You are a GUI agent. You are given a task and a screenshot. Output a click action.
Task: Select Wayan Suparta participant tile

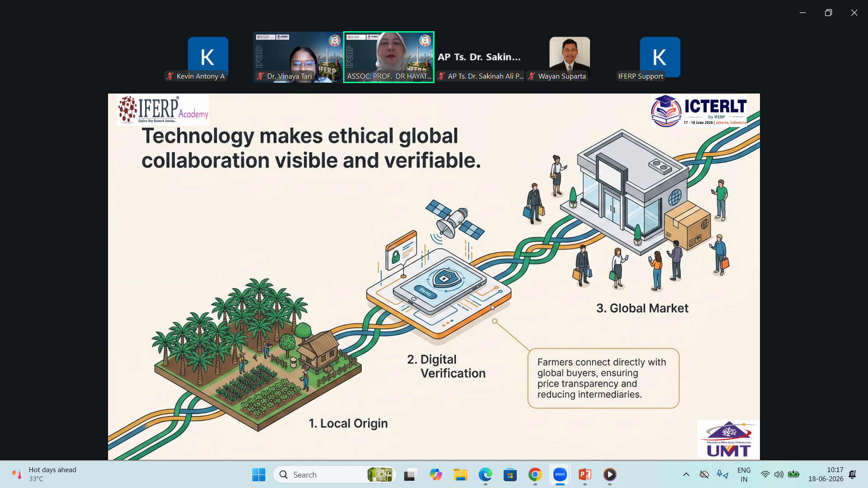(570, 57)
